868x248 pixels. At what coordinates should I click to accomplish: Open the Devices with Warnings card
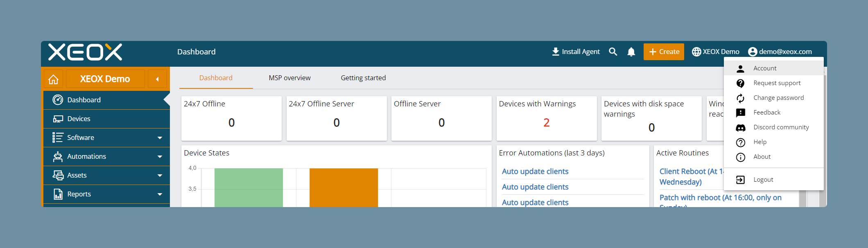click(547, 119)
